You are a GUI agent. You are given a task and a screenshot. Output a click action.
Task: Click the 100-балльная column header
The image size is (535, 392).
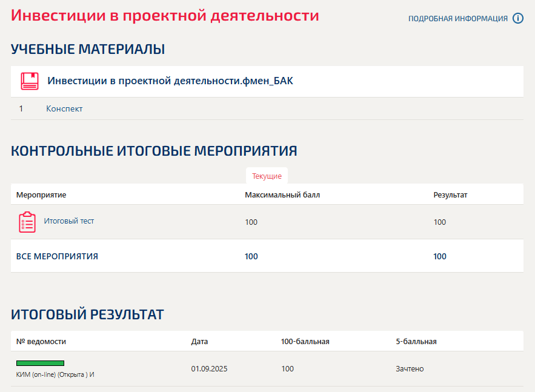(x=305, y=342)
